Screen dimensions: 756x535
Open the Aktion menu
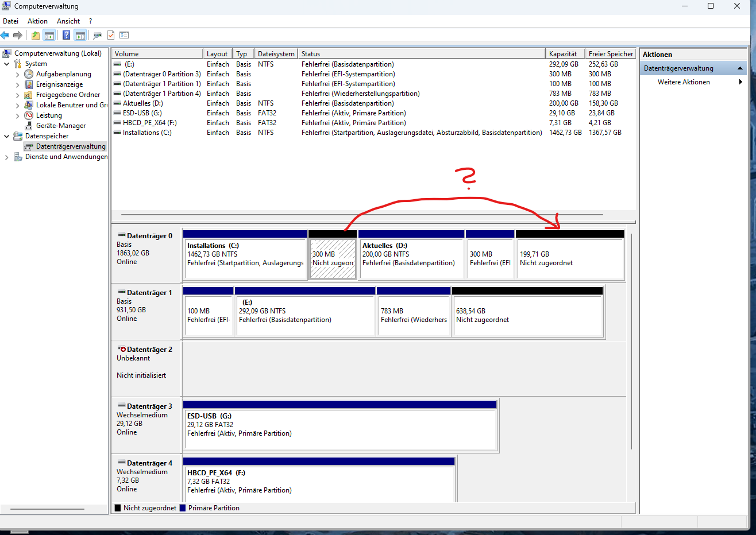[37, 21]
